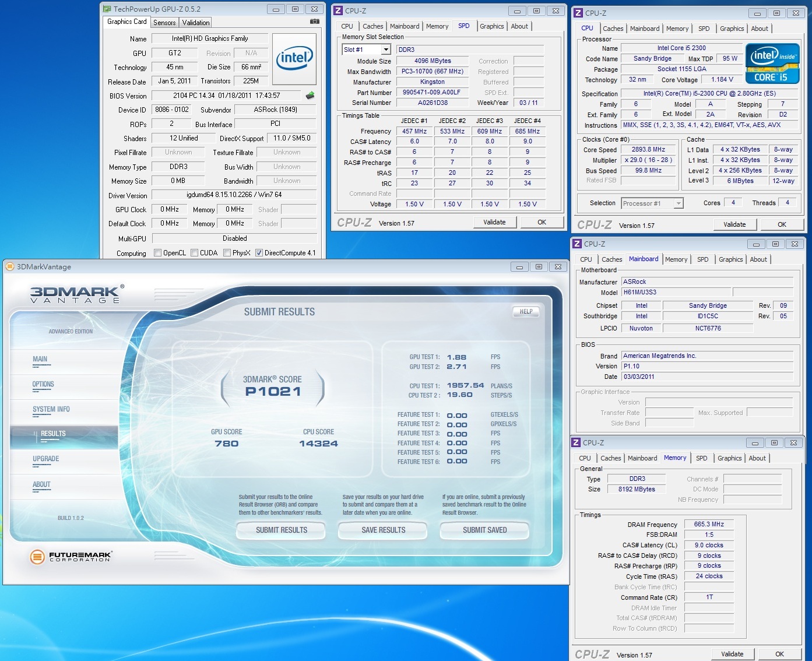Switch to Validation tab in GPU-Z
This screenshot has height=661, width=812.
196,22
